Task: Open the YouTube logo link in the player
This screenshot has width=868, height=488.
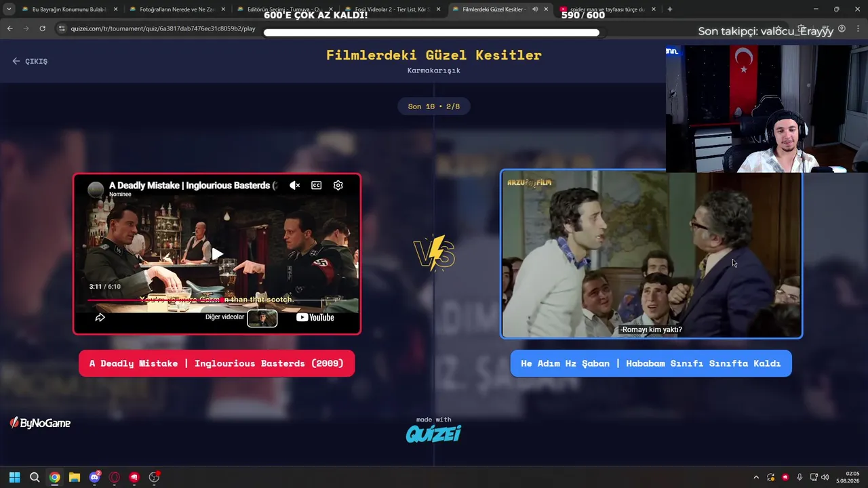Action: coord(315,317)
